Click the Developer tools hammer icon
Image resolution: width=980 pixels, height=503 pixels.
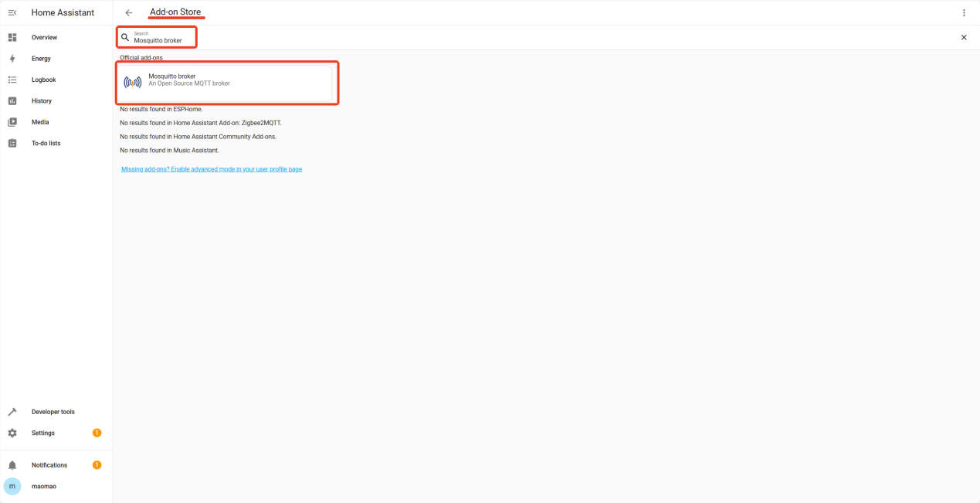click(x=12, y=412)
